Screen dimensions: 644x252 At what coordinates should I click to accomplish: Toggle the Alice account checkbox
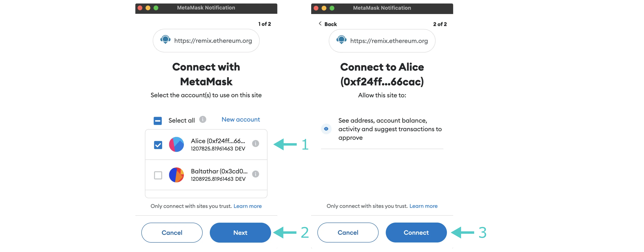[x=158, y=144]
